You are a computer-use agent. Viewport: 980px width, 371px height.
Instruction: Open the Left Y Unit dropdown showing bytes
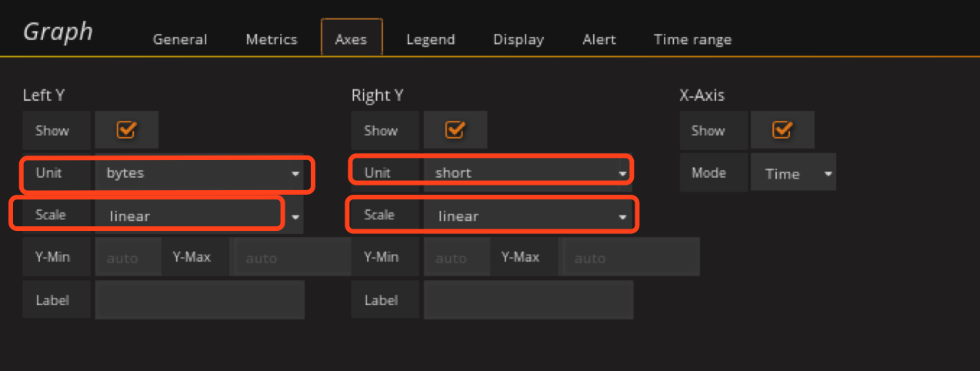pos(202,173)
